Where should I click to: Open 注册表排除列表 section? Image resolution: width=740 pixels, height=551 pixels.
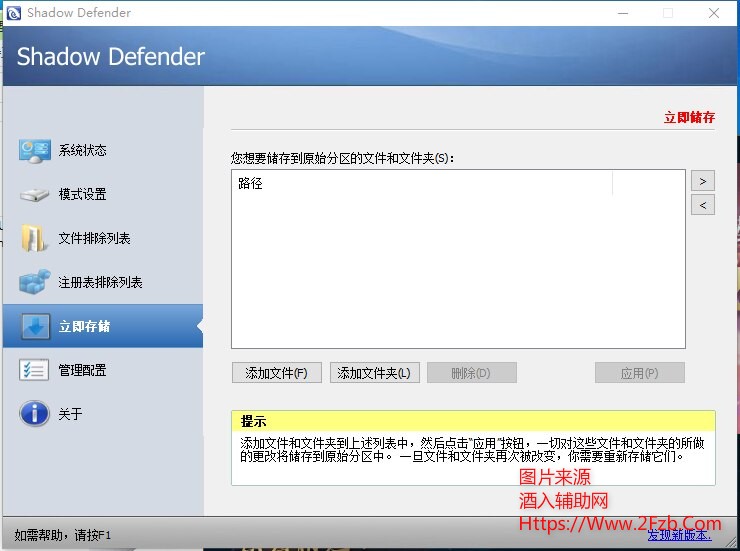[x=103, y=282]
